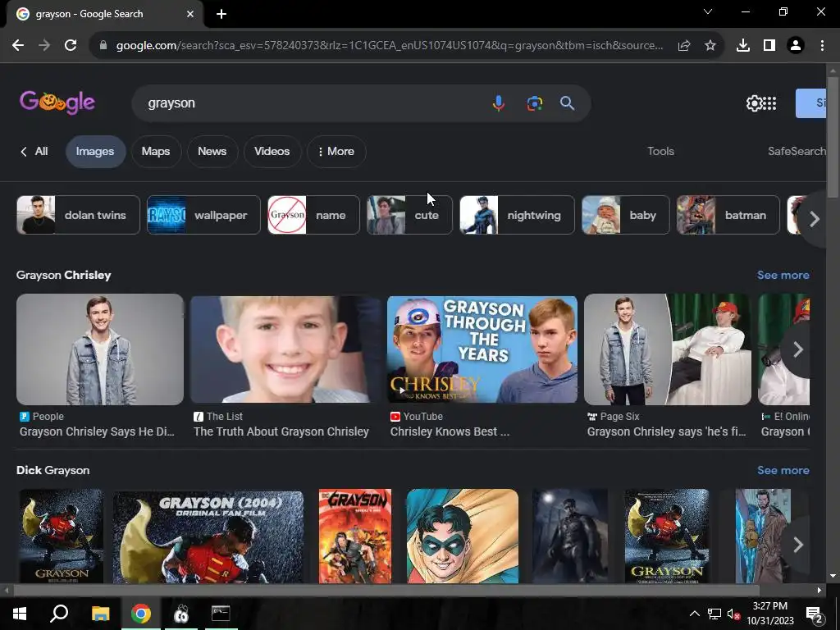
Task: Open Windows taskbar search
Action: coord(59,614)
